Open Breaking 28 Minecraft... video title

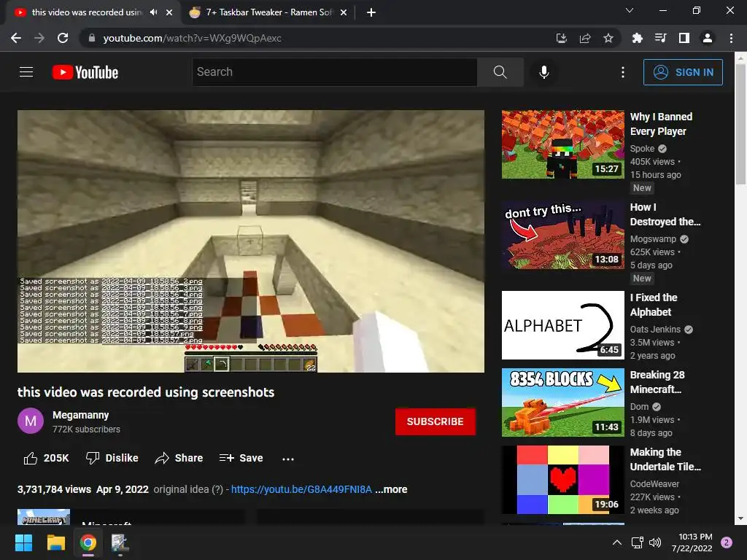coord(657,382)
